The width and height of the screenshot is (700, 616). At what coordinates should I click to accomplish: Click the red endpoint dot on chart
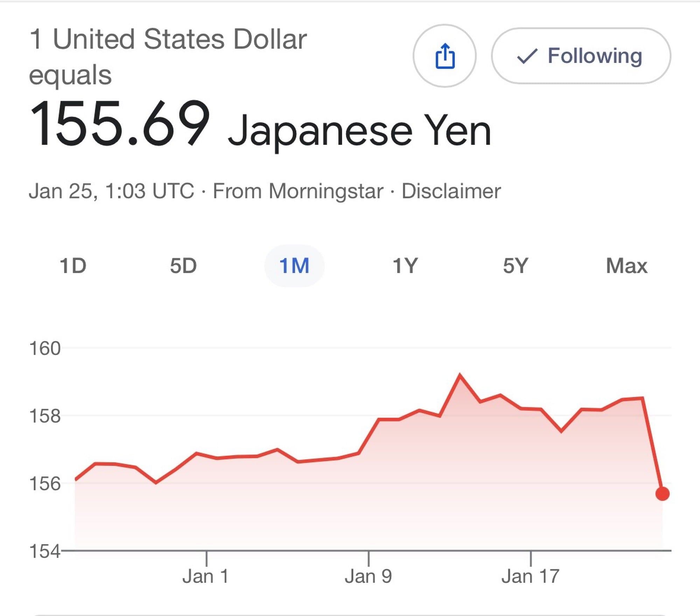coord(663,494)
